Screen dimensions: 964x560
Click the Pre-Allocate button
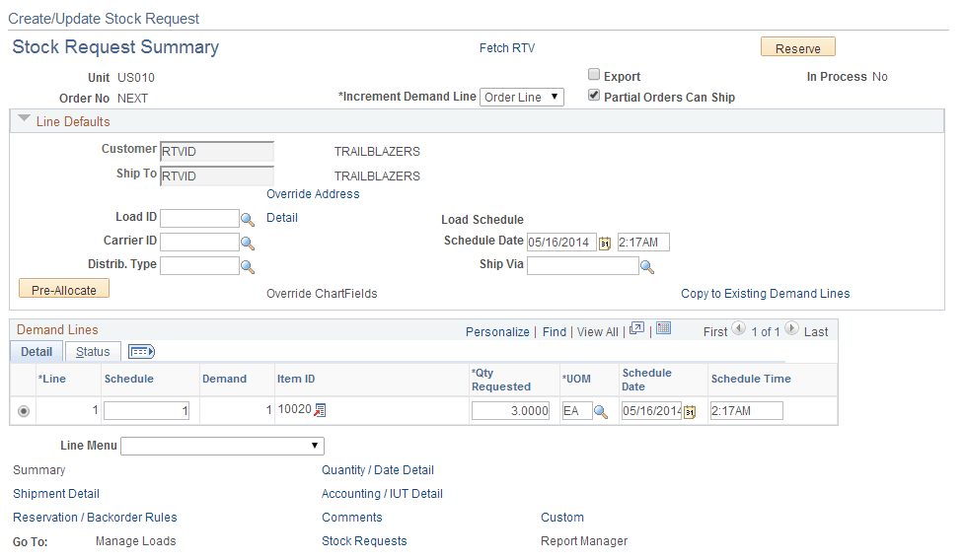pos(64,289)
